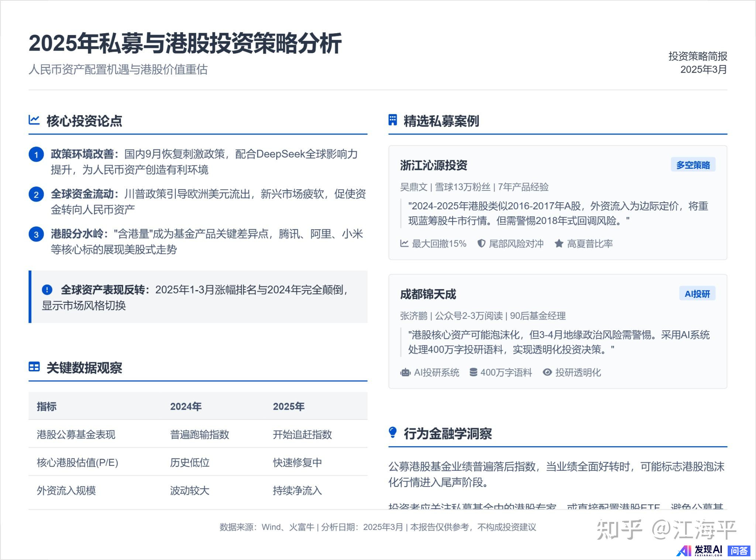The height and width of the screenshot is (560, 756).
Task: Click the table icon beside 关键数据观察
Action: tap(34, 367)
